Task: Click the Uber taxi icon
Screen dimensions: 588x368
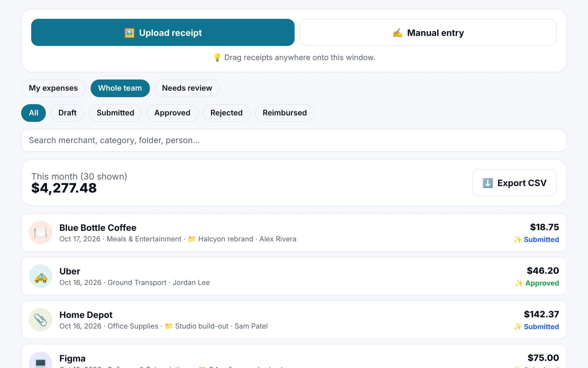Action: click(40, 276)
